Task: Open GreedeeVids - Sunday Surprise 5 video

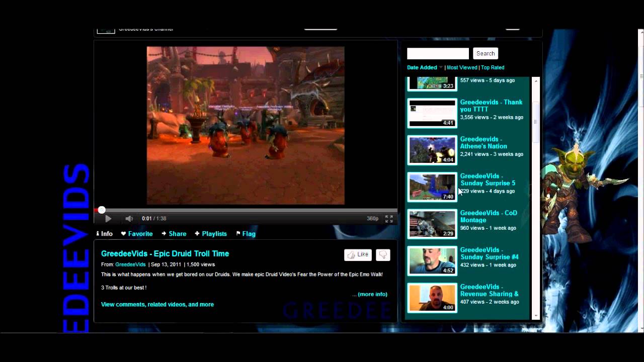Action: (x=488, y=179)
